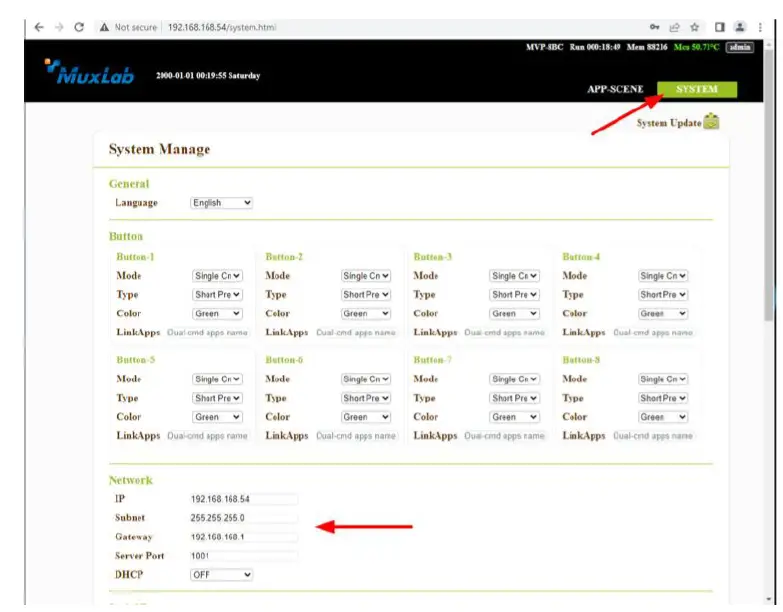
Task: Click the browser back arrow
Action: 39,27
